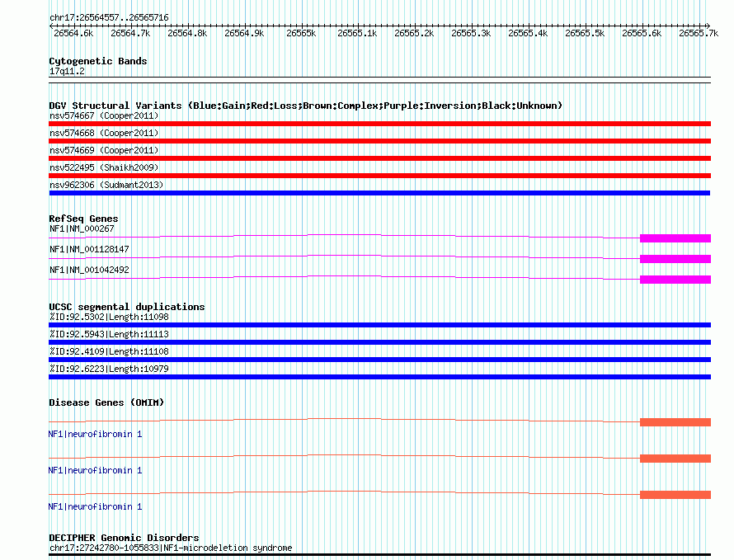Viewport: 734px width, 560px height.
Task: Open the second NF1|neurofibromin 1 link
Action: point(95,470)
